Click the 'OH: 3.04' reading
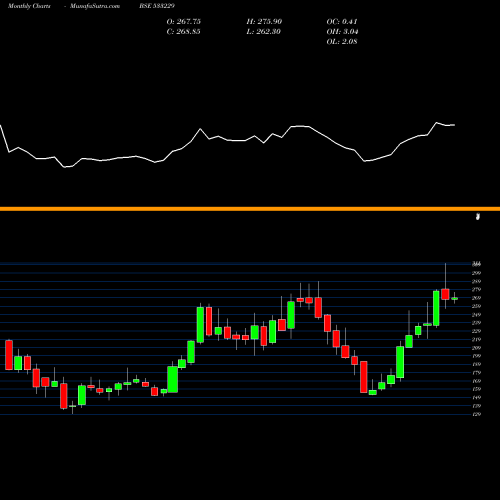The height and width of the screenshot is (500, 500). pyautogui.click(x=342, y=32)
